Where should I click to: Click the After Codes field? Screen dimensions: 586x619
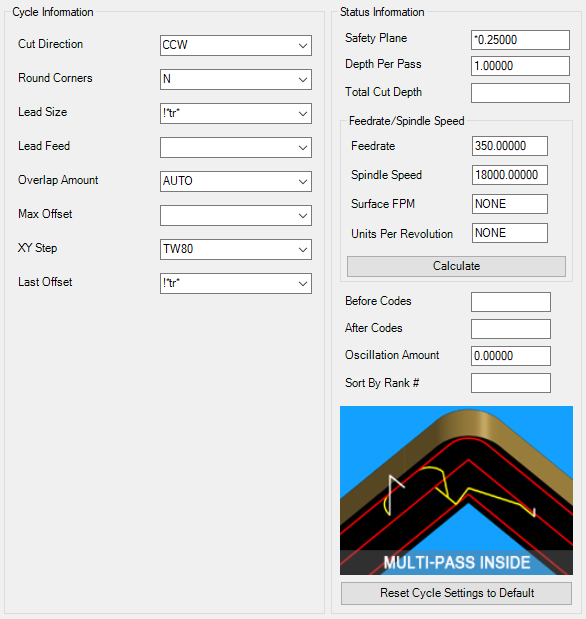point(511,329)
